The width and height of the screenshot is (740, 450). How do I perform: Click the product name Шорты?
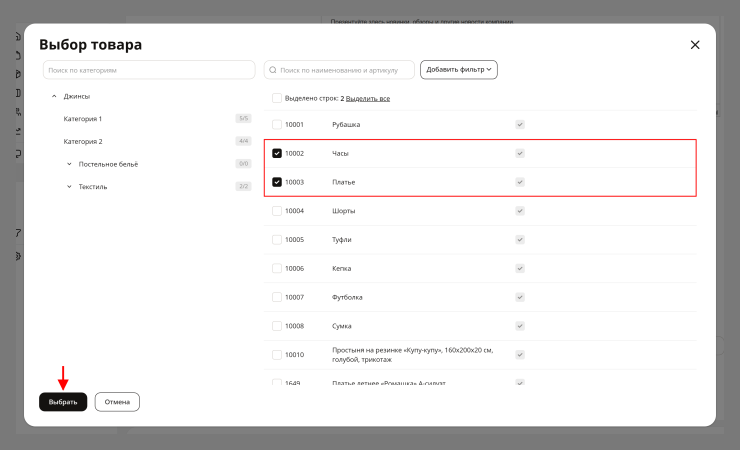pos(344,211)
